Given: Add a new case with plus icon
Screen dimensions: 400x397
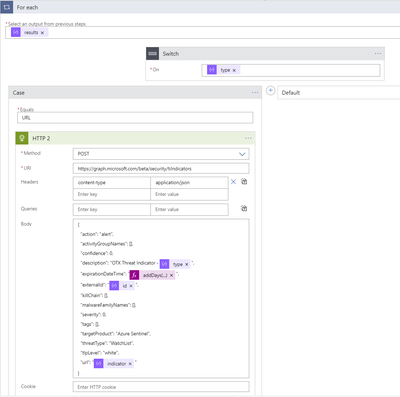Looking at the screenshot, I should pos(271,91).
